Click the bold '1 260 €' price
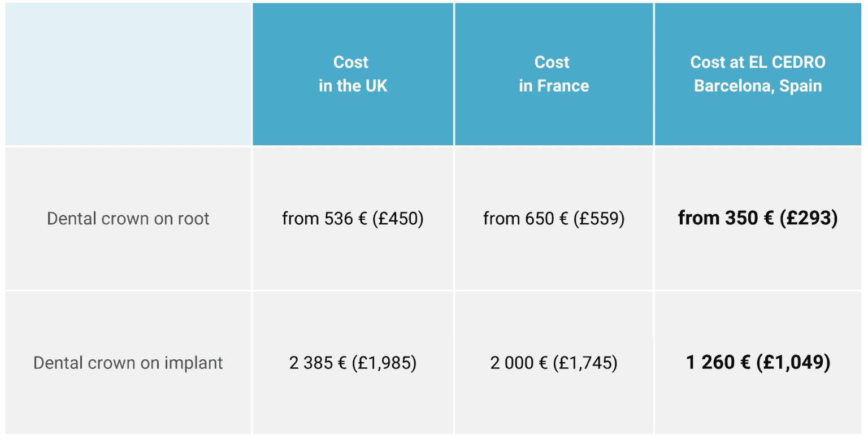 point(718,362)
